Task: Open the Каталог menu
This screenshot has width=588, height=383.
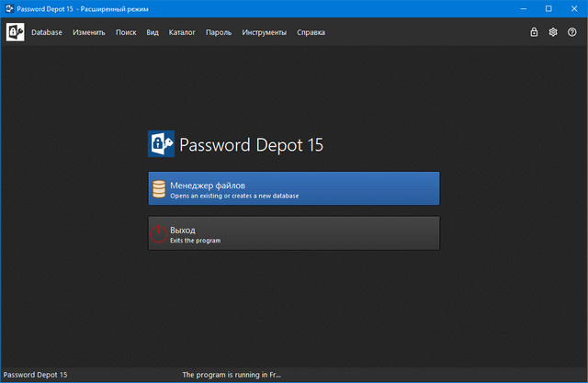Action: (182, 32)
